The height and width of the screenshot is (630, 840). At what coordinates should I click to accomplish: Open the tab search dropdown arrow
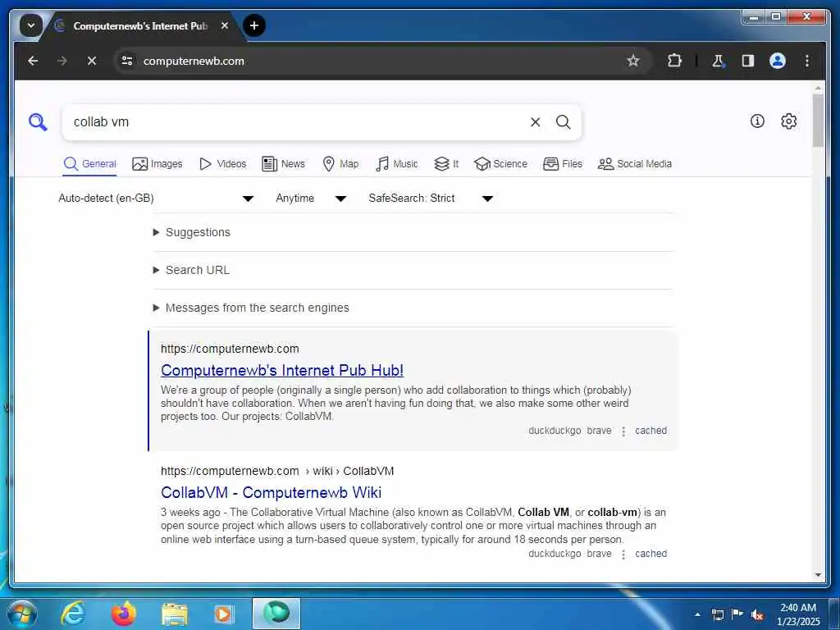click(x=31, y=25)
